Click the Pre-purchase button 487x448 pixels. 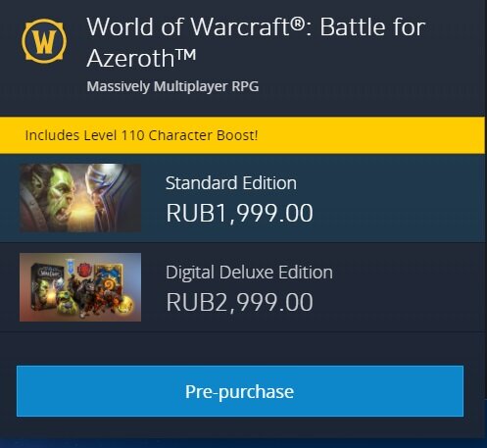[x=240, y=391]
